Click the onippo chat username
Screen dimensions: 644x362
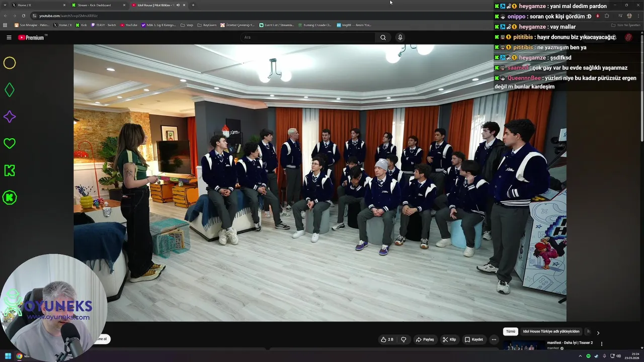pyautogui.click(x=516, y=17)
